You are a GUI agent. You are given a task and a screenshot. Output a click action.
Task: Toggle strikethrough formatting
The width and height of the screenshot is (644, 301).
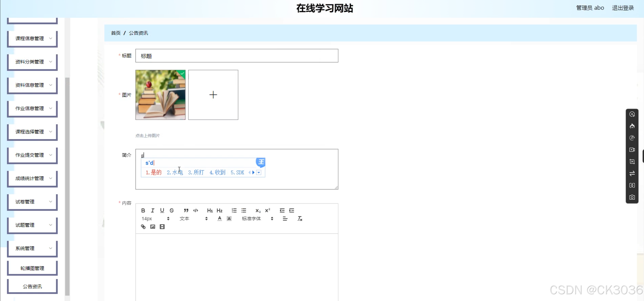[171, 210]
